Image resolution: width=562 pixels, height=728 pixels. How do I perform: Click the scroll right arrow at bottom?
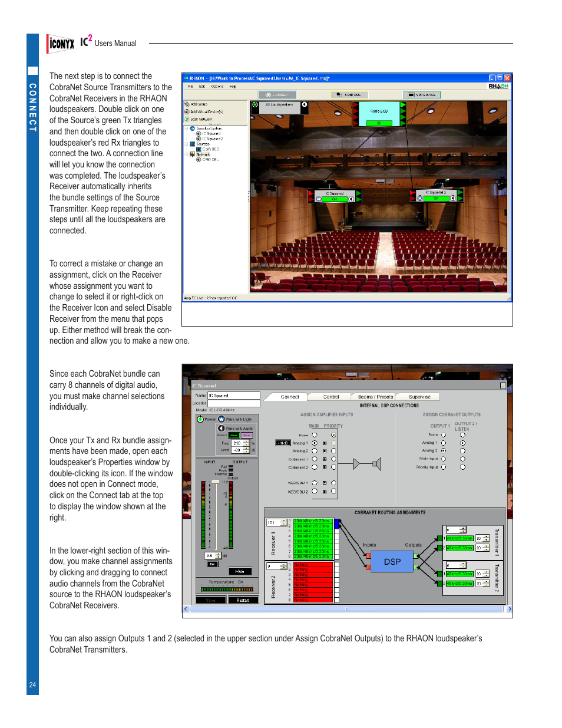click(509, 609)
